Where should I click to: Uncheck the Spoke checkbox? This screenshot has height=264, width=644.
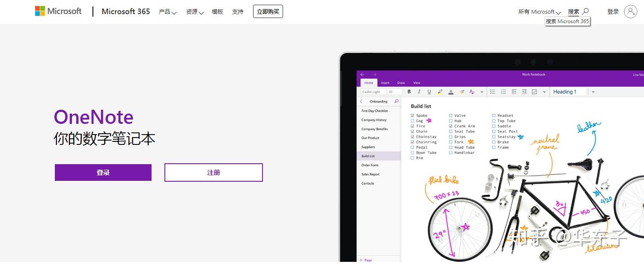coord(412,115)
